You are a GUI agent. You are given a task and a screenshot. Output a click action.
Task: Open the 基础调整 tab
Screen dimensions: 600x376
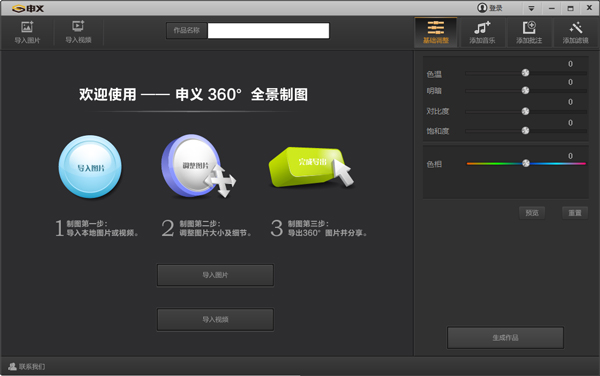click(435, 33)
